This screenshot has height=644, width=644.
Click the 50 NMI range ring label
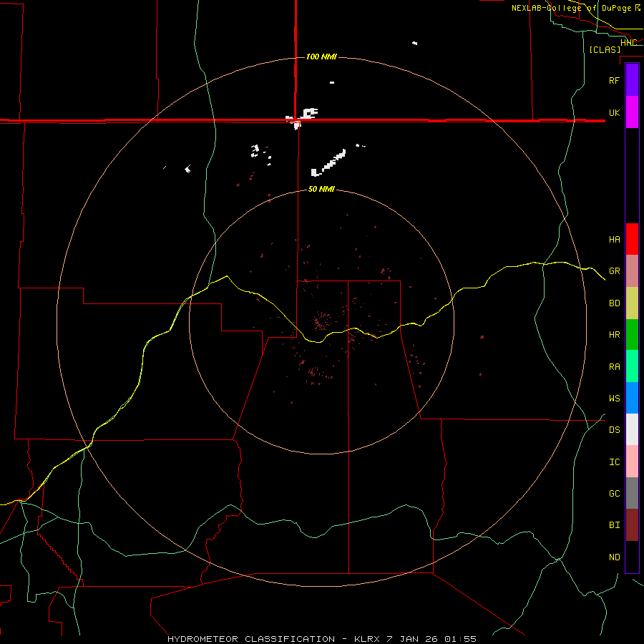pyautogui.click(x=321, y=190)
